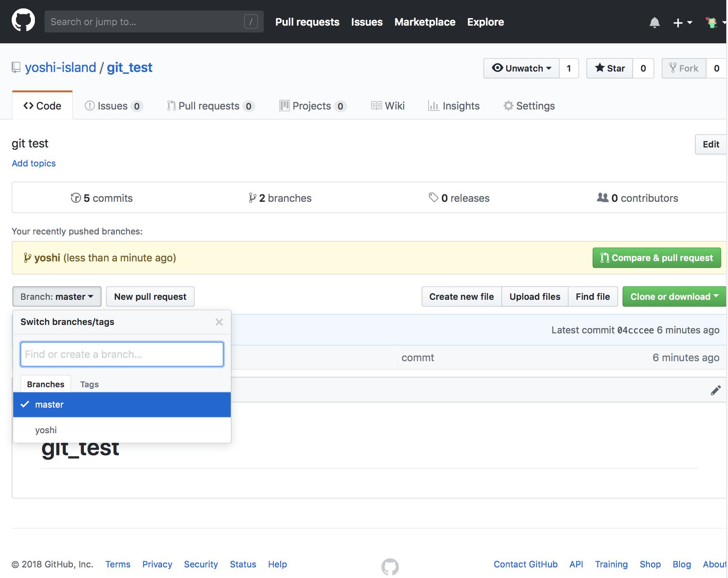The height and width of the screenshot is (578, 728).
Task: View the 5 commits
Action: tap(101, 198)
